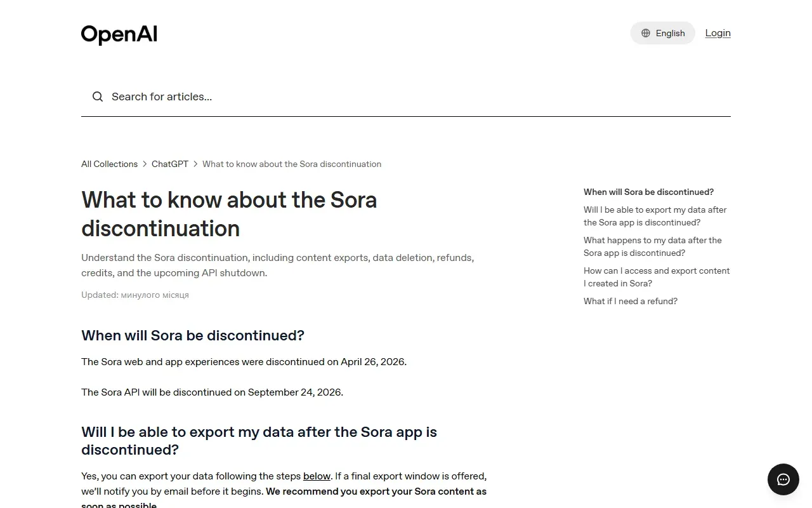Go to All Collections breadcrumb

[x=109, y=164]
